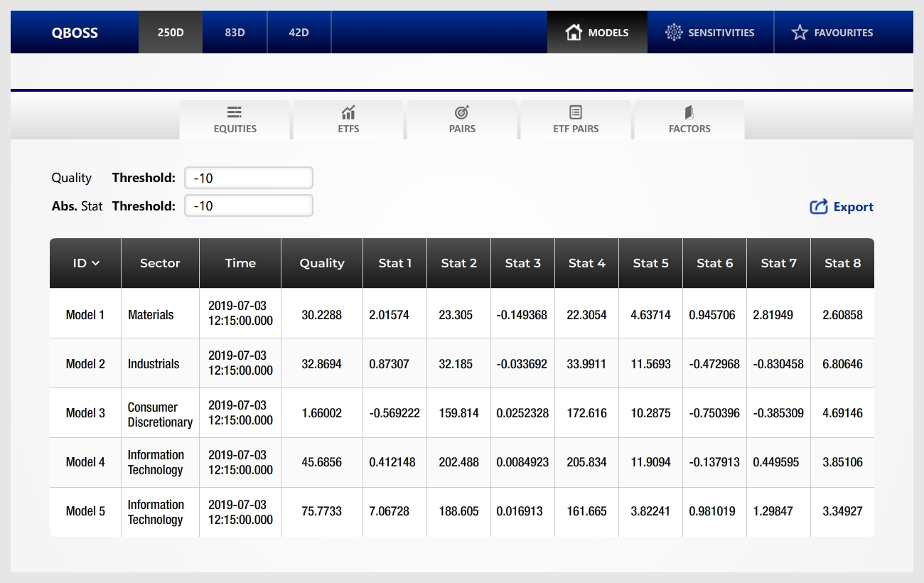Click the Favourites star icon
This screenshot has height=583, width=924.
[x=800, y=32]
